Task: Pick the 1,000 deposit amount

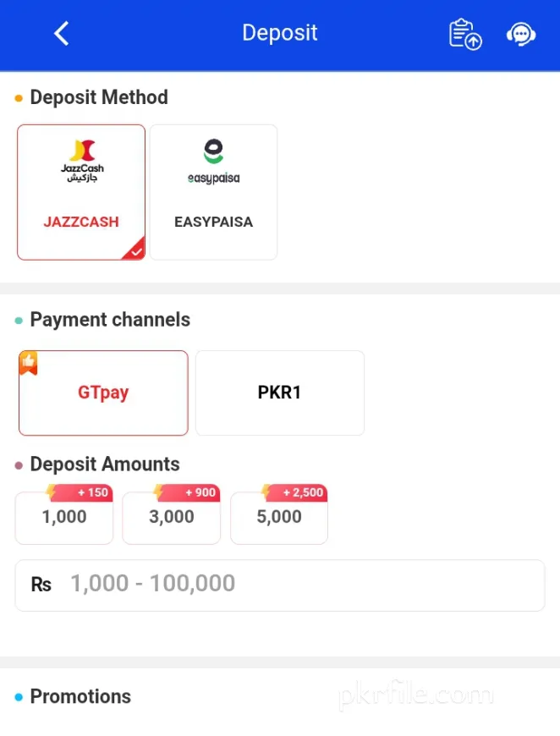Action: click(x=64, y=518)
